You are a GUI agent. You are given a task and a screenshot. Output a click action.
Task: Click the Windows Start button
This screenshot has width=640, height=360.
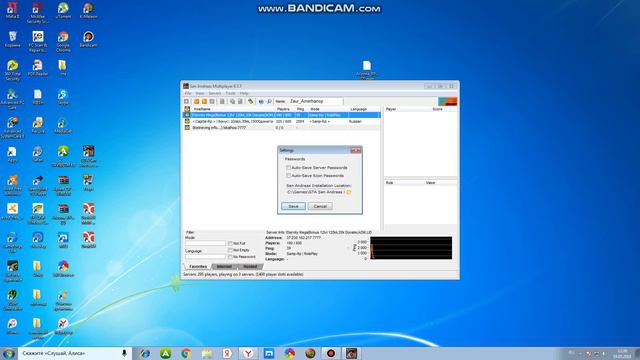[9, 353]
